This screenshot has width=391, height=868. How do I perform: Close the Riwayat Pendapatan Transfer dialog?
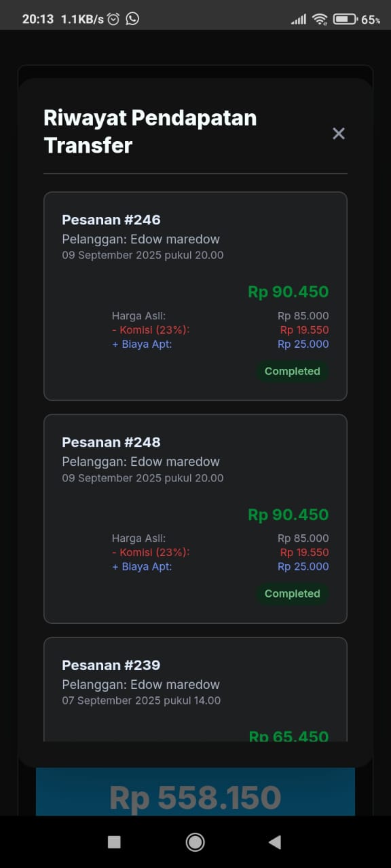click(x=339, y=134)
